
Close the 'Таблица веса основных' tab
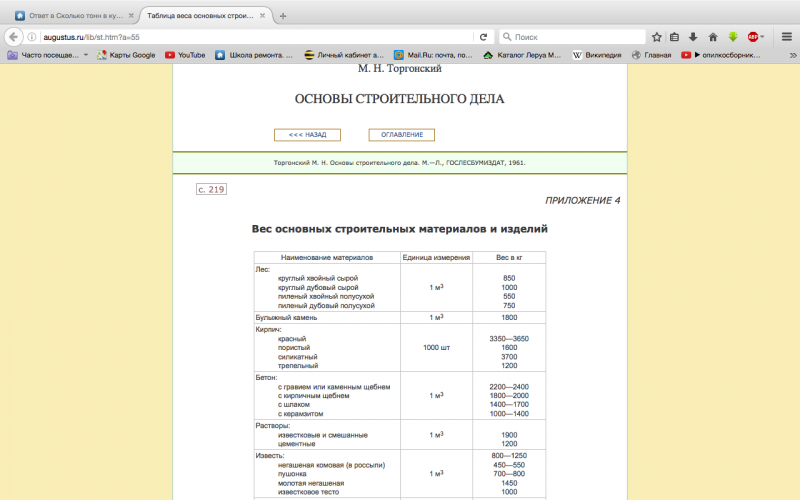pyautogui.click(x=262, y=16)
